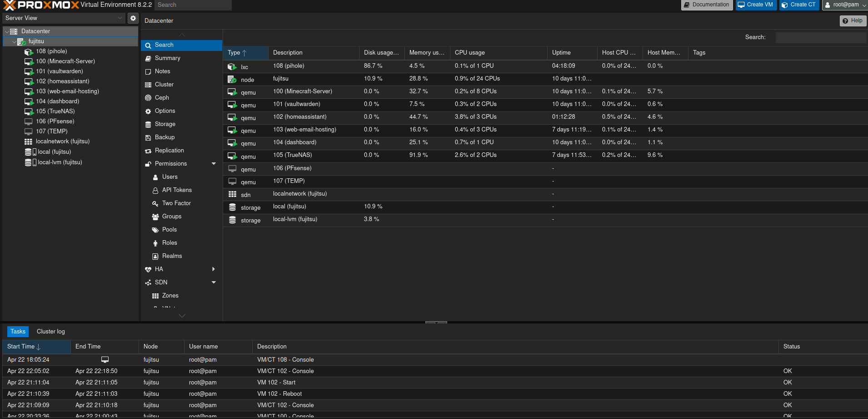Click the side menu scroll-down chevron

[x=182, y=316]
